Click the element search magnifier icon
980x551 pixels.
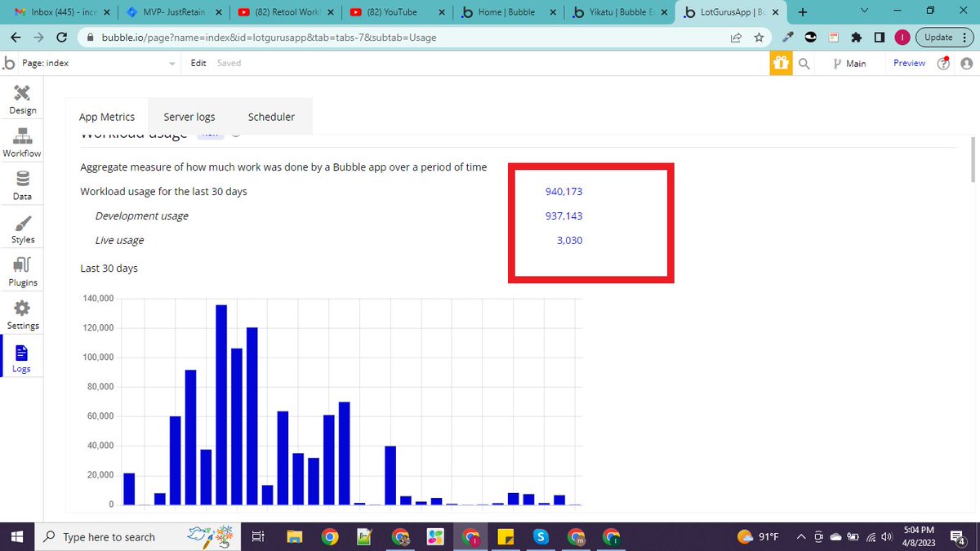coord(804,63)
